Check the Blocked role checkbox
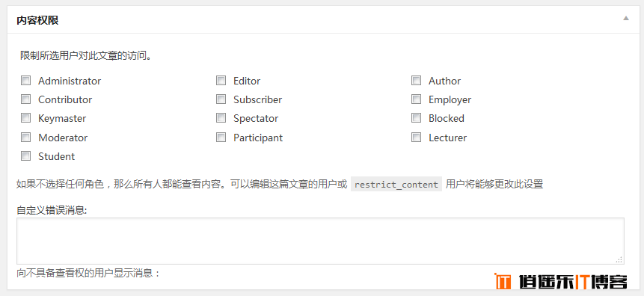 [x=416, y=118]
